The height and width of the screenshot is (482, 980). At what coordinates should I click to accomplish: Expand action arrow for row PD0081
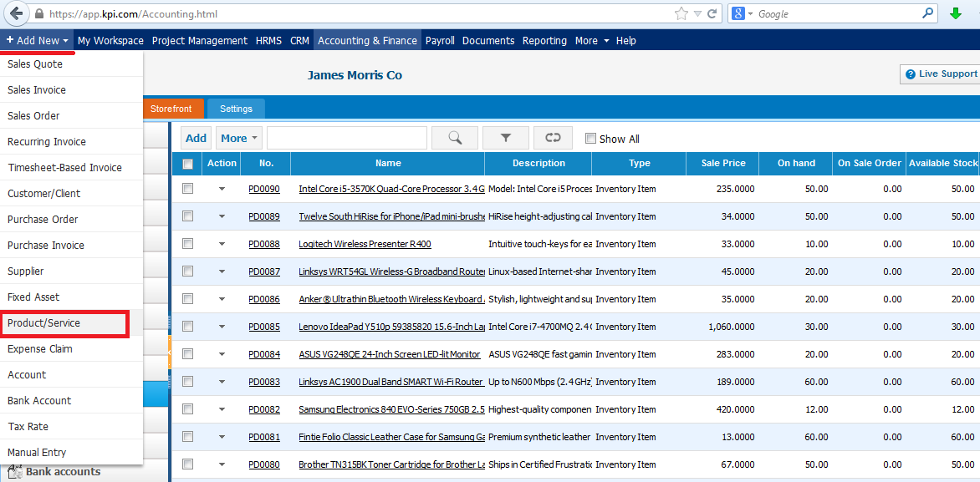pos(222,436)
